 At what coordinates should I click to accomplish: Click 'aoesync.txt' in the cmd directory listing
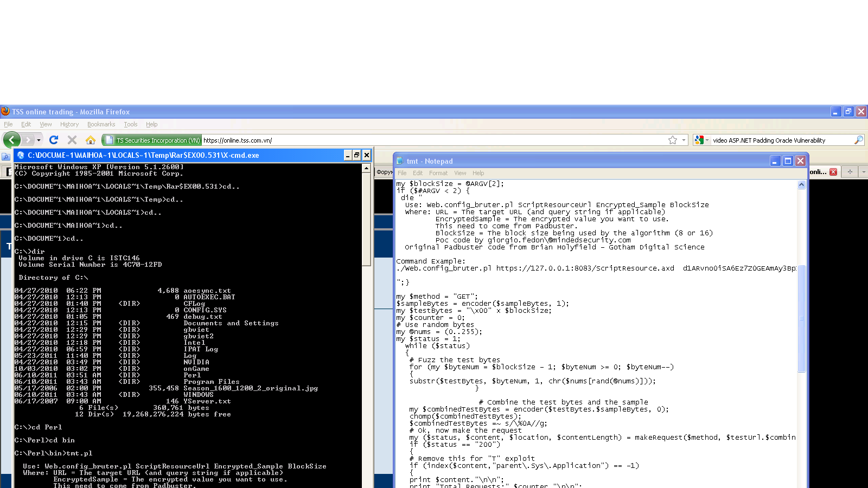207,291
